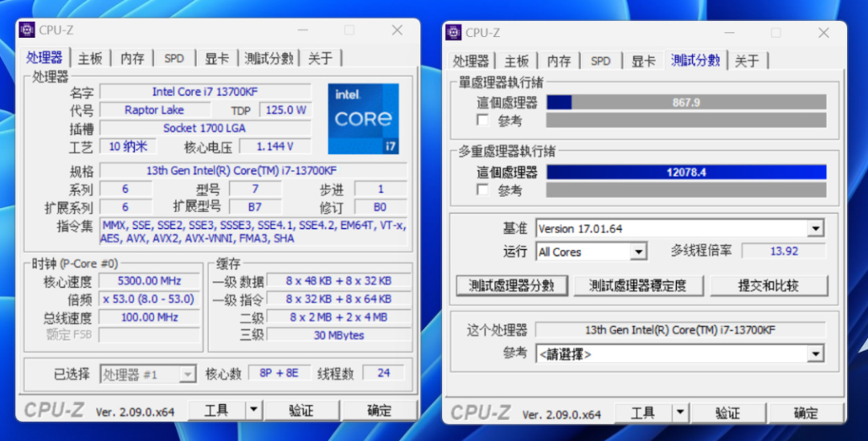
Task: Click empty reference bar under single-thread score
Action: click(x=686, y=120)
